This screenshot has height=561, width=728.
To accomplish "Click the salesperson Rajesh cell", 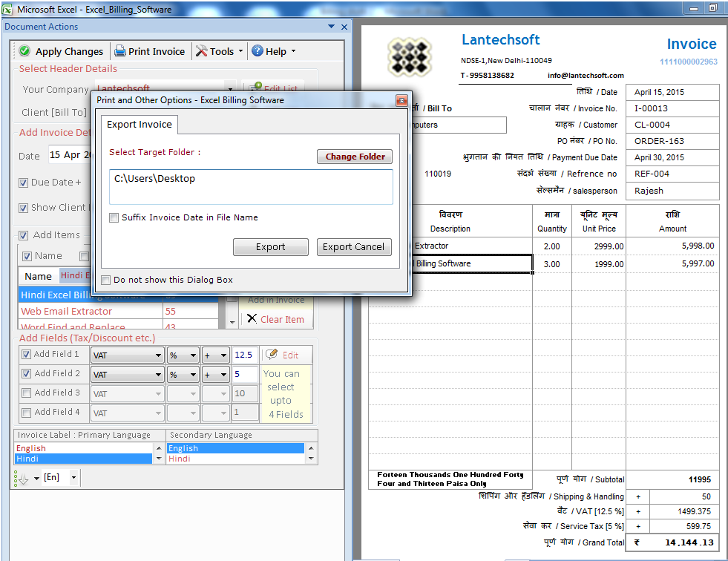I will [672, 191].
